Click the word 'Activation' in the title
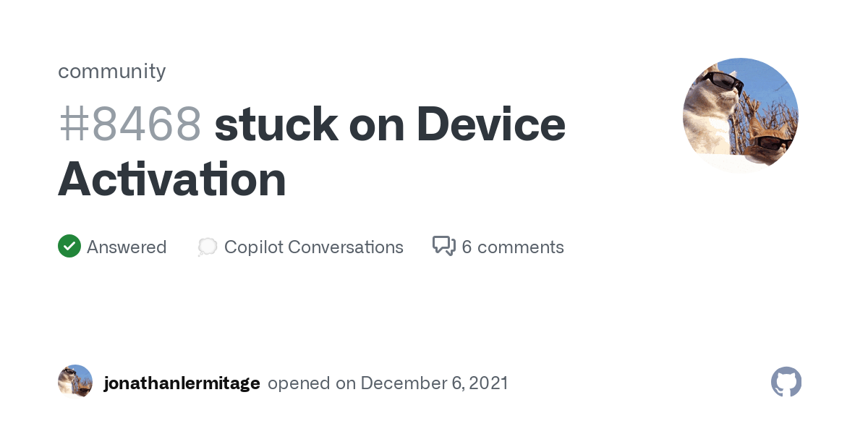Image resolution: width=868 pixels, height=434 pixels. click(x=172, y=179)
